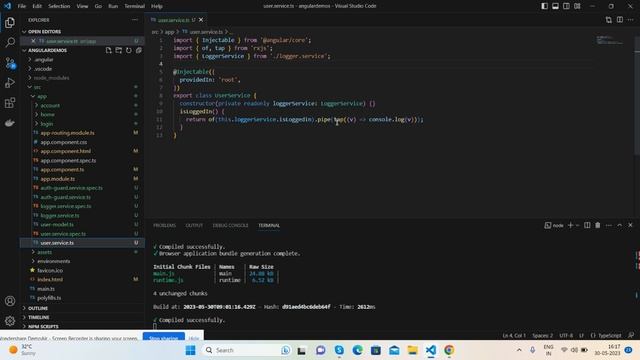Image resolution: width=640 pixels, height=360 pixels.
Task: Open terminal panel more actions ellipsis
Action: (x=609, y=225)
